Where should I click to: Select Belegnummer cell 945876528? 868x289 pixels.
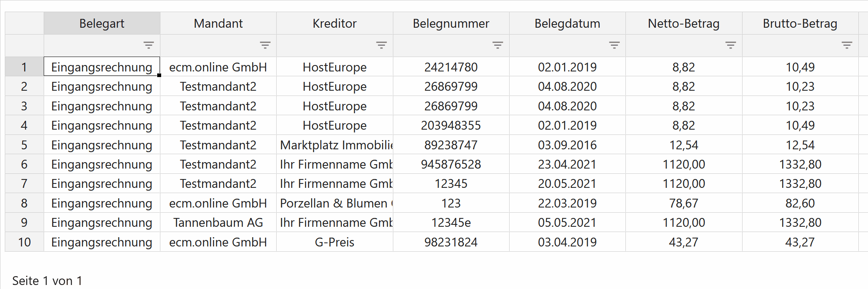(451, 164)
